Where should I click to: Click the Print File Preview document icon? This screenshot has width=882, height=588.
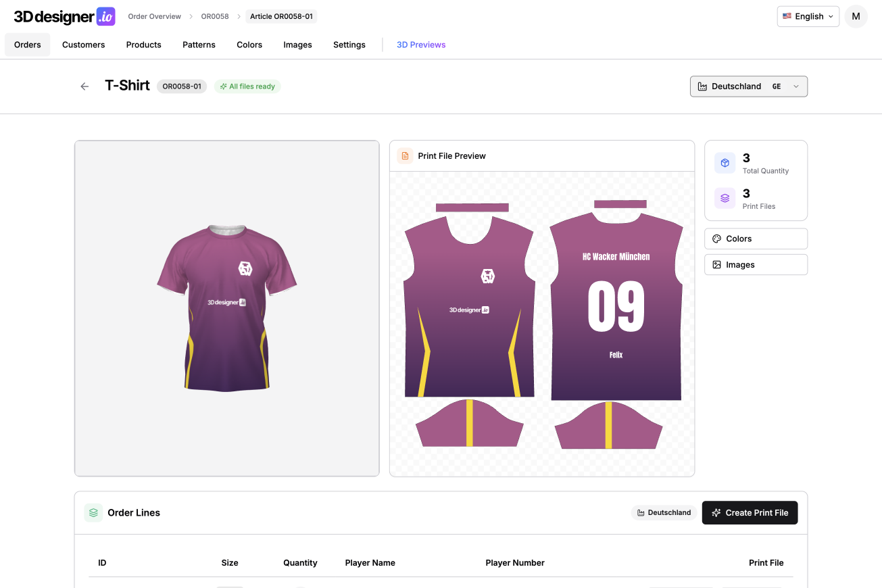click(x=405, y=156)
